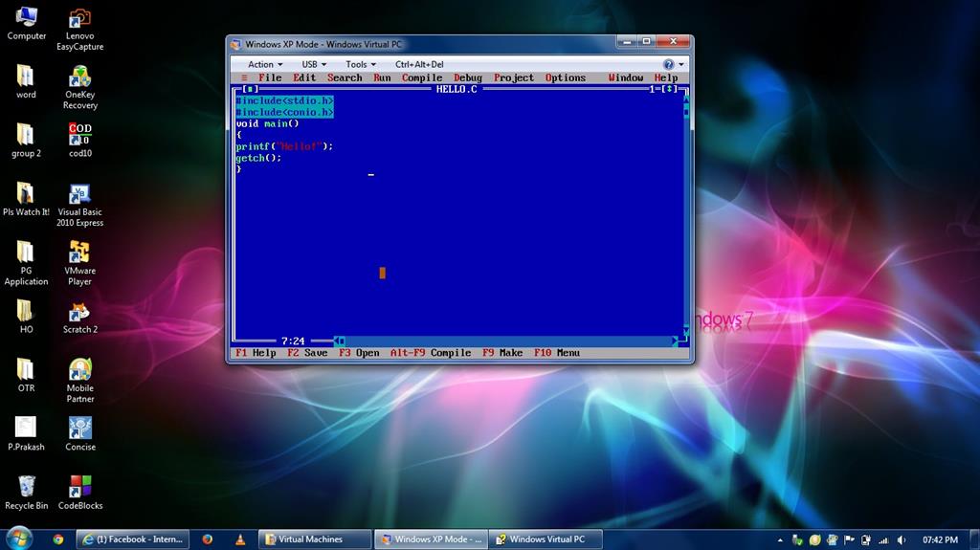Viewport: 980px width, 550px height.
Task: Click F2 Save in status line
Action: [x=307, y=353]
